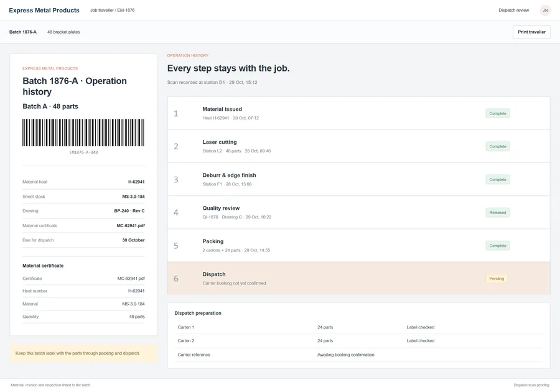The image size is (560, 392).
Task: Click the 24 parts cell for Carton 2
Action: click(325, 341)
